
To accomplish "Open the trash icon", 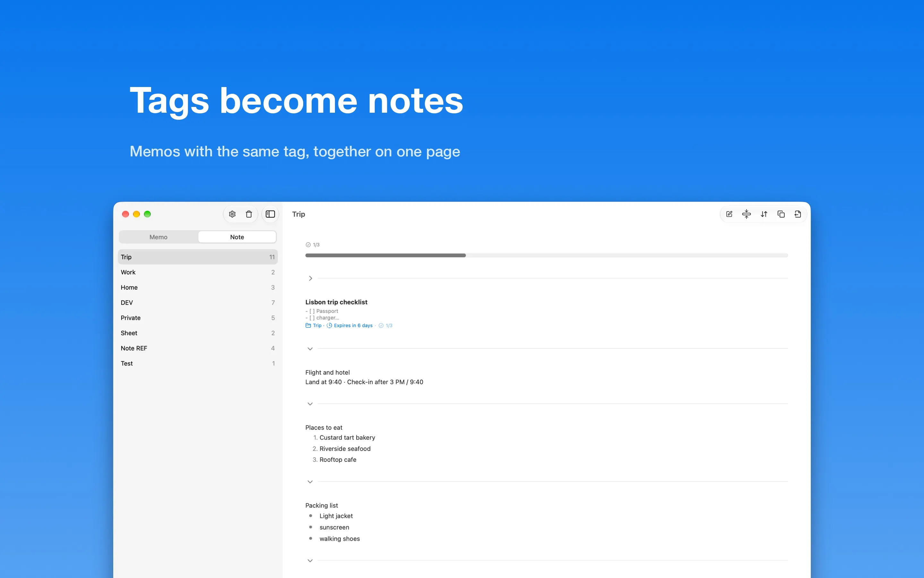I will [x=249, y=214].
